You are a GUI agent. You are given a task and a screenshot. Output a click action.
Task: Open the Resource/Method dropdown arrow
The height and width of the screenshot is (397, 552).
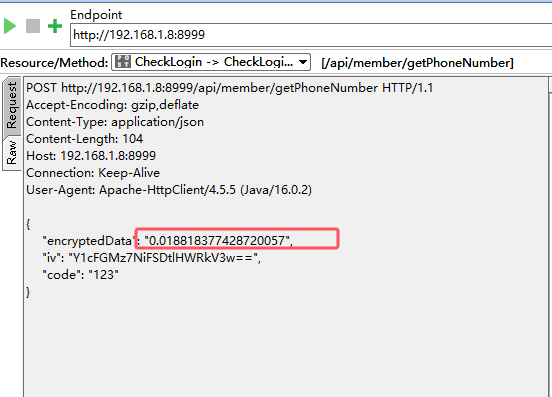pos(302,62)
